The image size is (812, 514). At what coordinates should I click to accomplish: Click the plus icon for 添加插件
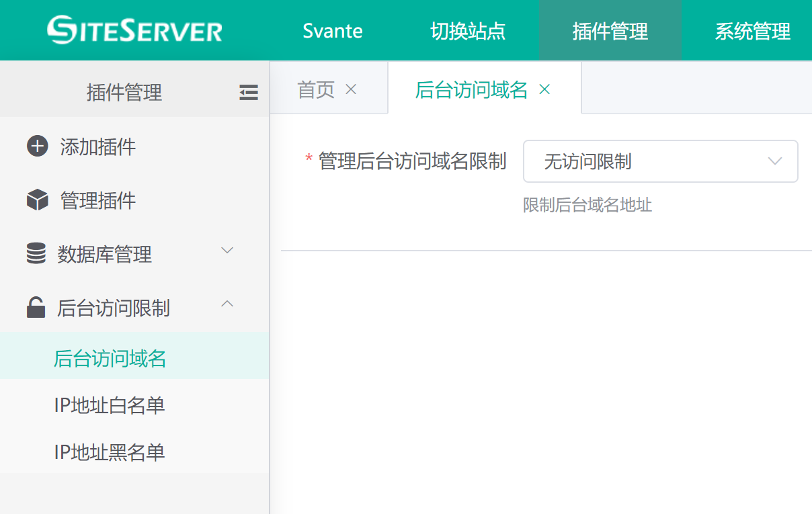[x=37, y=146]
